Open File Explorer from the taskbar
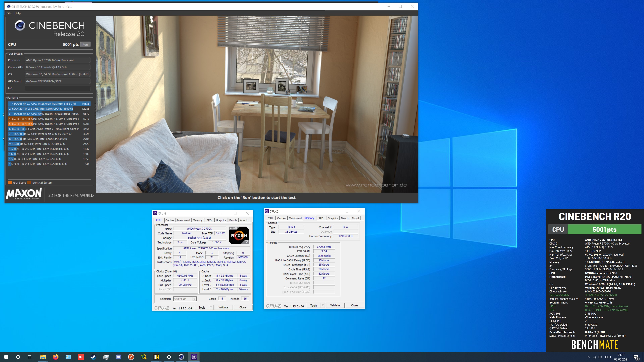 tap(43, 357)
